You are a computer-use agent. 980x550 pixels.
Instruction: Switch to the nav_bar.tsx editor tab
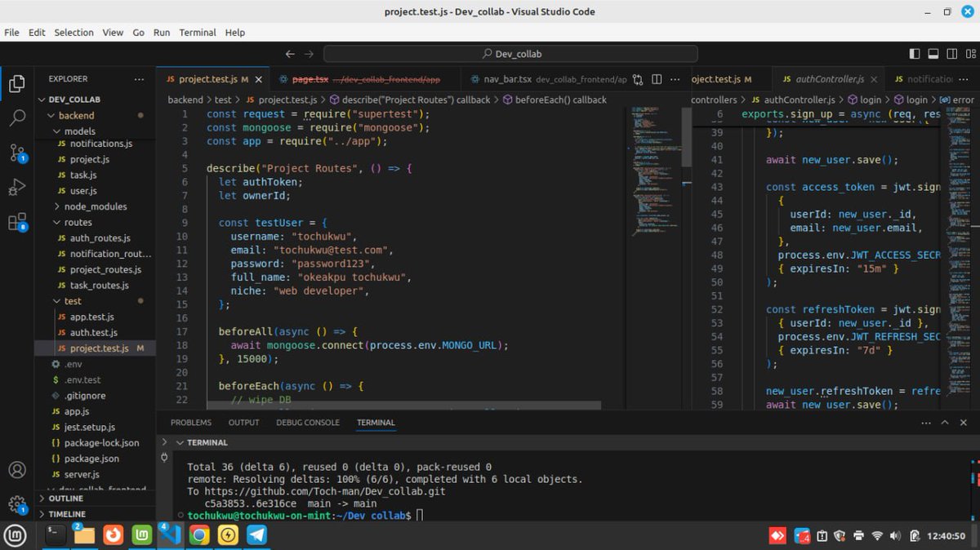point(548,80)
